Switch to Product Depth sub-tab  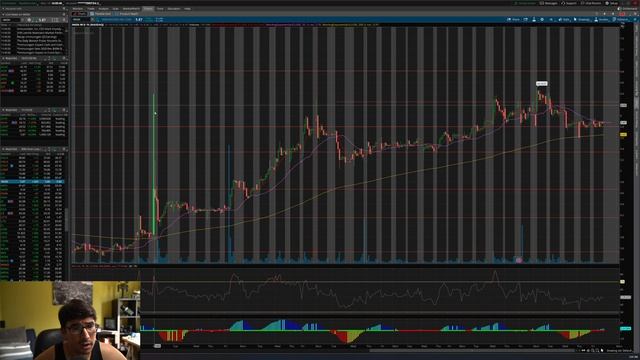tap(127, 14)
